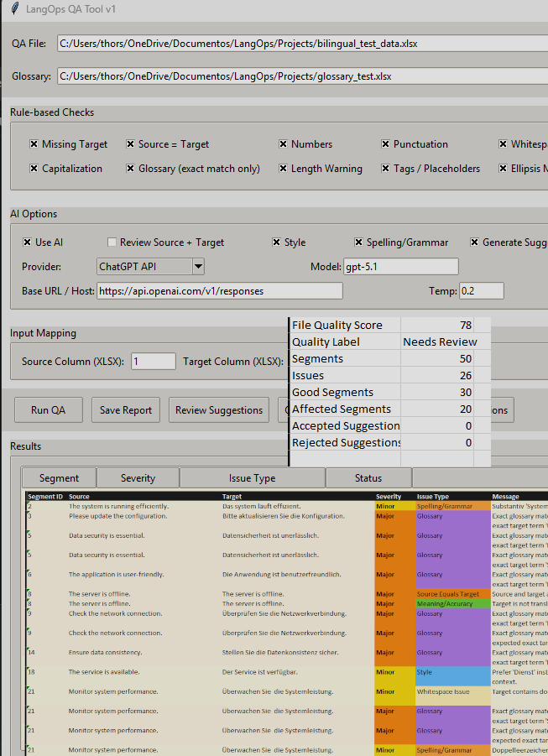The image size is (548, 756).
Task: Click the Status column header
Action: 368,478
